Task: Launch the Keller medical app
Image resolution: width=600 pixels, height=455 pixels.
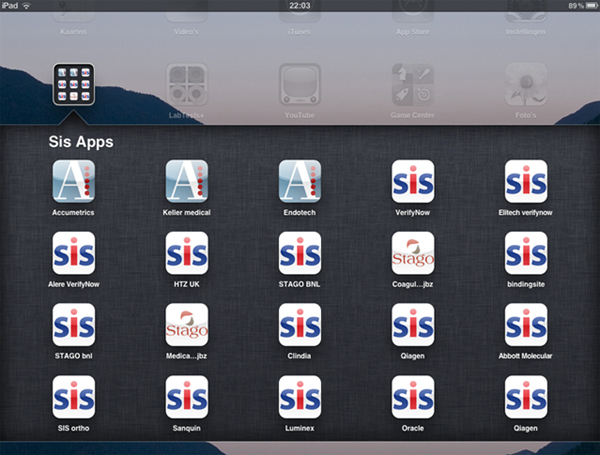Action: [186, 181]
